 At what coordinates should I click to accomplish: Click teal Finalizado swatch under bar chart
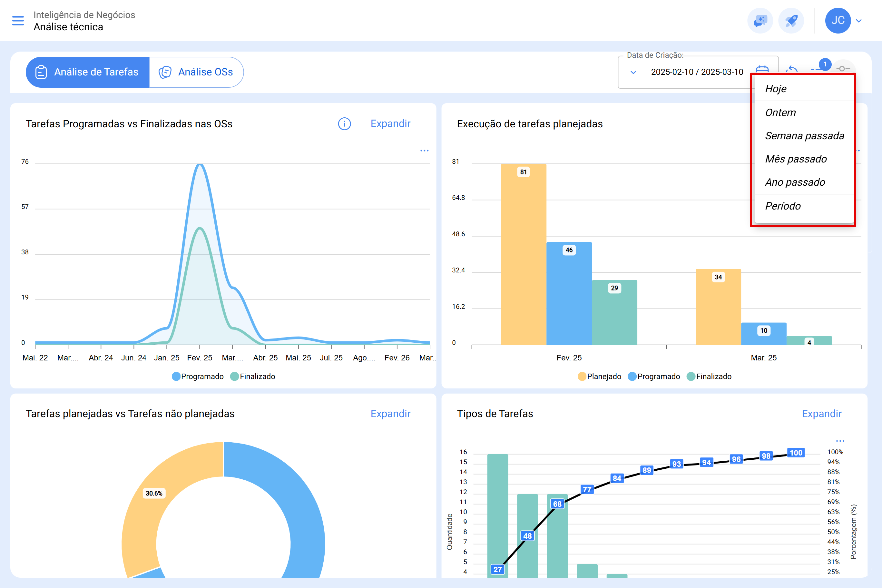[x=691, y=377]
